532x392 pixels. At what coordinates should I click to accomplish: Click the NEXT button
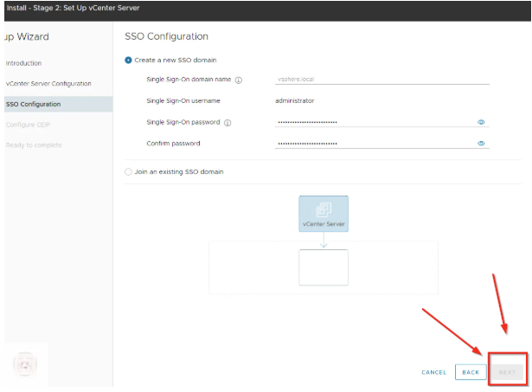click(507, 372)
